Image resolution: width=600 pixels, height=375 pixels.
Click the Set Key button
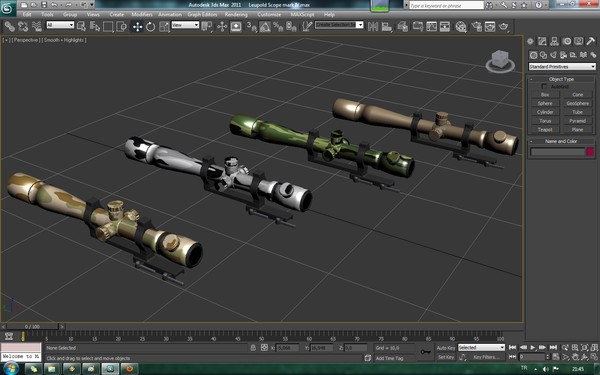[446, 357]
